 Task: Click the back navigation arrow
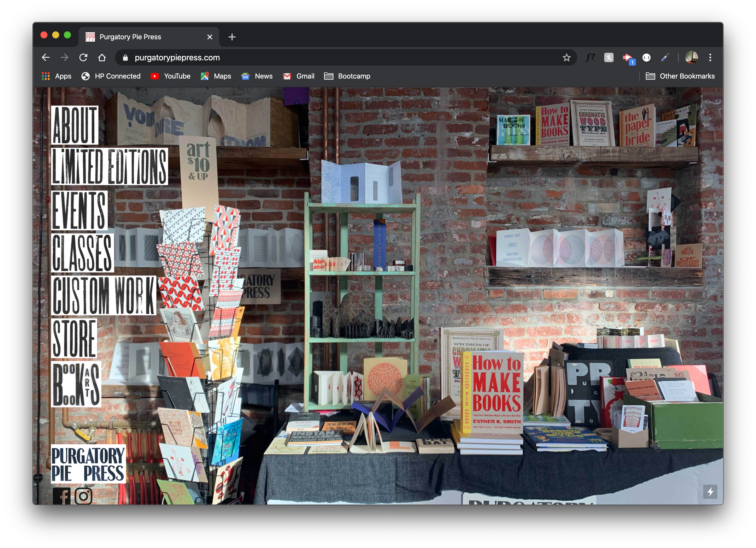46,58
